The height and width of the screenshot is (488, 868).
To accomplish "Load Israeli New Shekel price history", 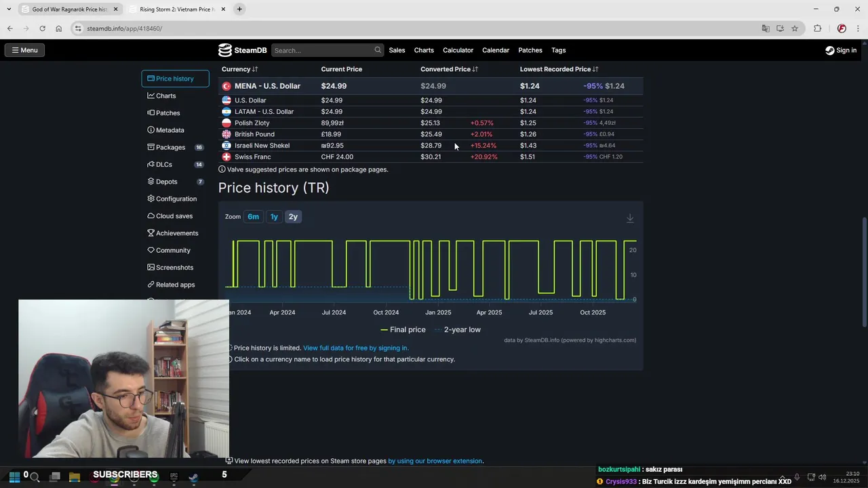I will (262, 146).
